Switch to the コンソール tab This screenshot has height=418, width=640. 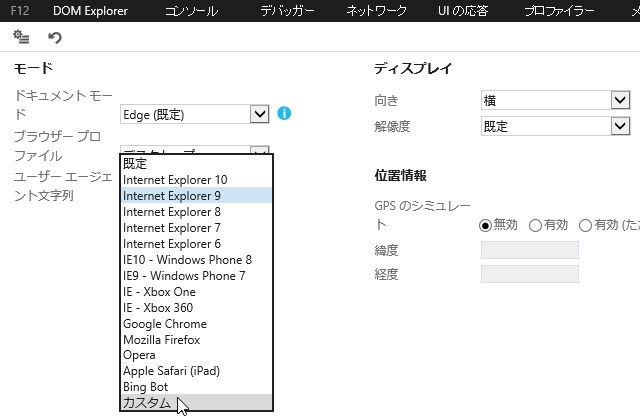tap(191, 11)
